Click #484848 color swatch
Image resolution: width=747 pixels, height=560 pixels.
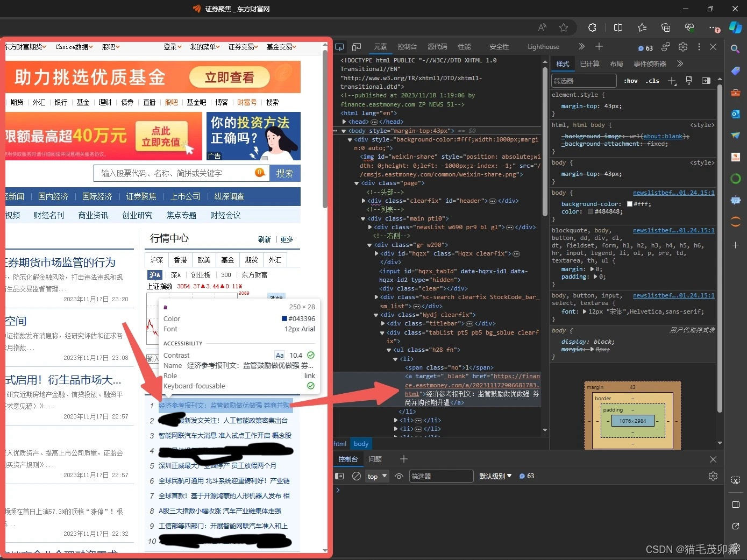(x=591, y=212)
